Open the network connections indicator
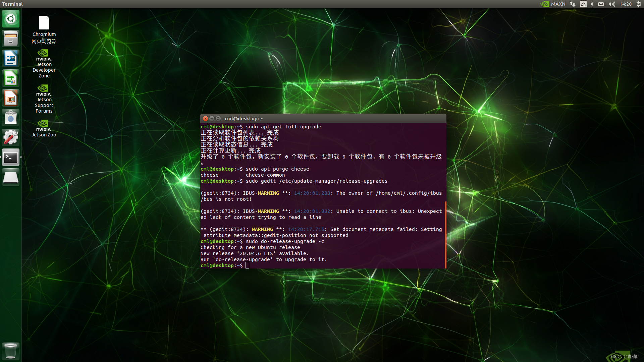Screen dimensions: 644x362 (x=573, y=4)
